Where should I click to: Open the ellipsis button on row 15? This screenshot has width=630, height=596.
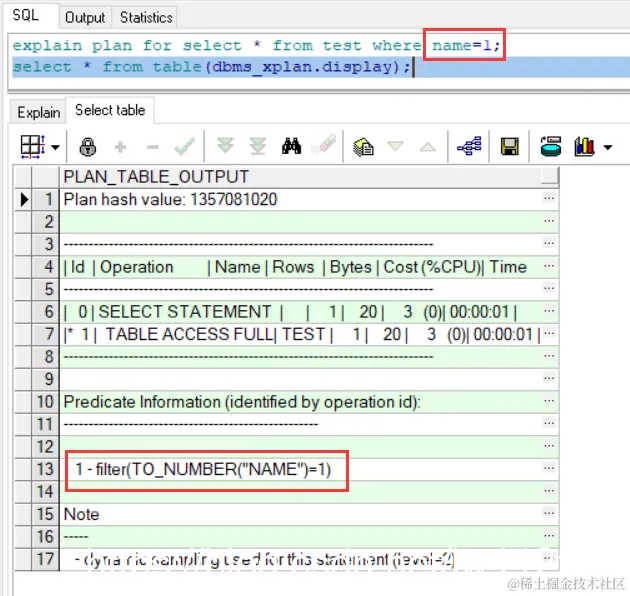[x=549, y=514]
